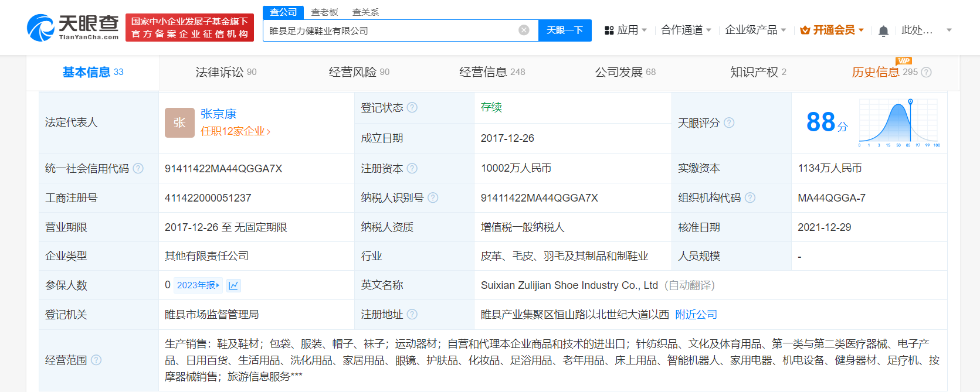Expand 任职12家企业 link
The height and width of the screenshot is (392, 980).
click(235, 131)
